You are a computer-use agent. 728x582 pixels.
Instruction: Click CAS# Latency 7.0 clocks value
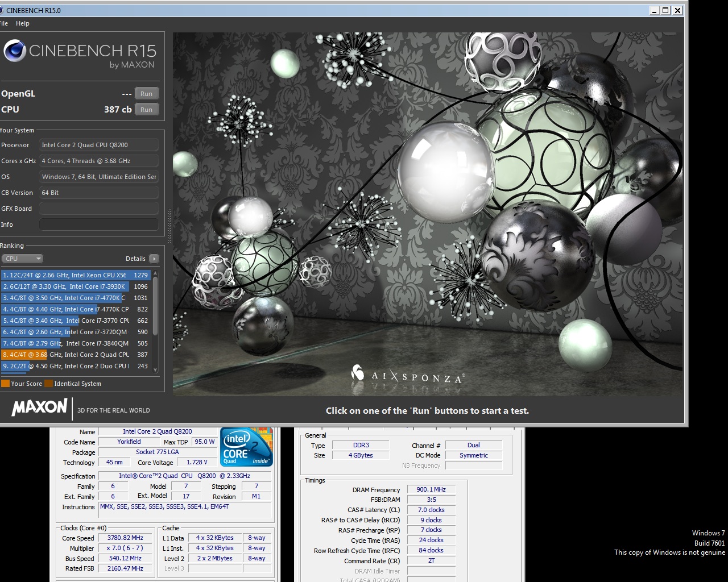point(431,510)
